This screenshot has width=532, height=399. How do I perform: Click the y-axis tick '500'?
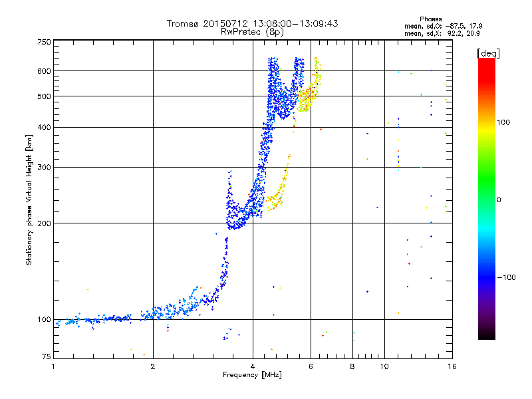pyautogui.click(x=45, y=96)
